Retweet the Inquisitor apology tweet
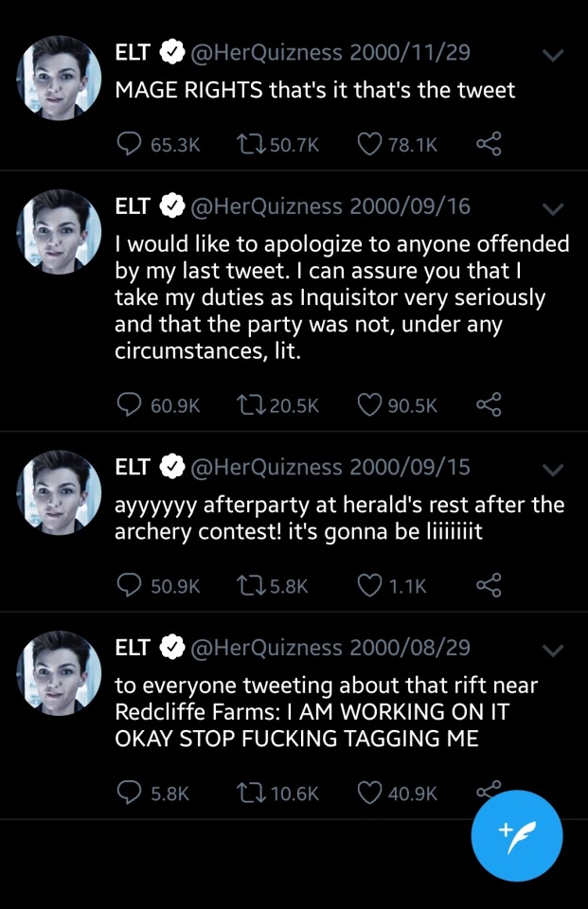Screen dimensions: 588x909 251,404
